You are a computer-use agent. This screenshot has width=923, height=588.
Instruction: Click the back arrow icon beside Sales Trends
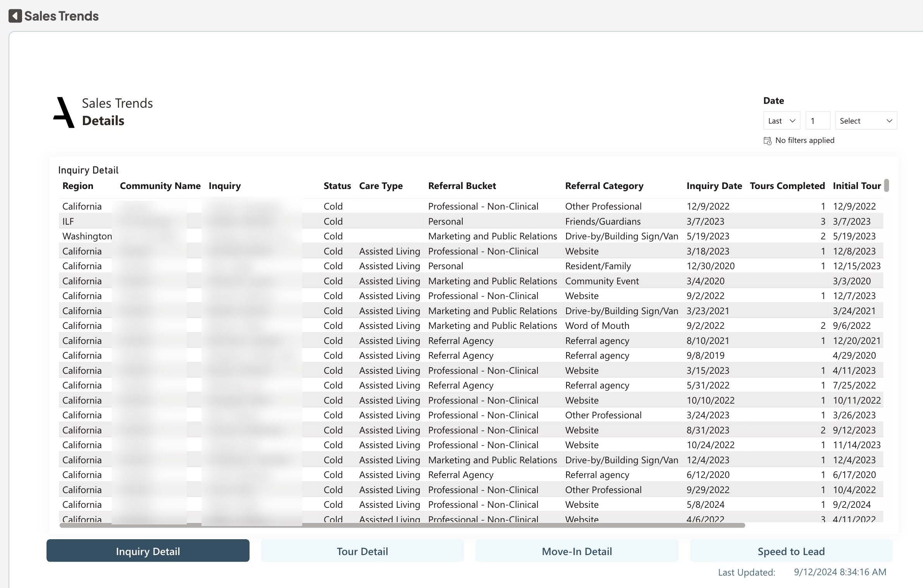(x=15, y=16)
